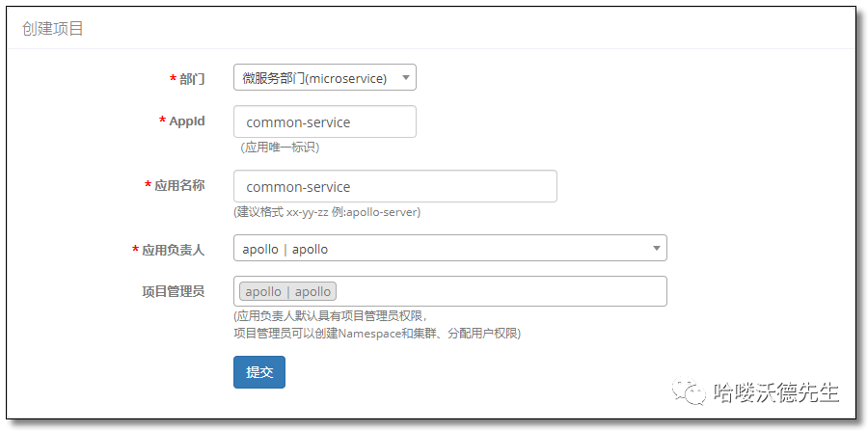Screen dimensions: 868x431
Task: Click the 部门 field label
Action: click(x=191, y=79)
